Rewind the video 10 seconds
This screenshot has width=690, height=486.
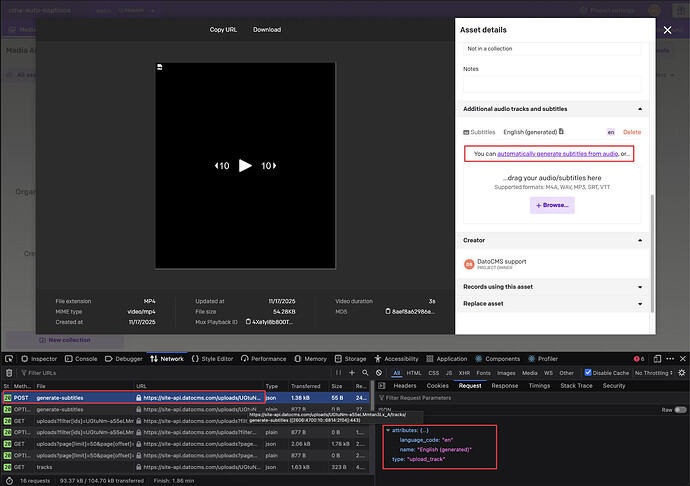(223, 166)
